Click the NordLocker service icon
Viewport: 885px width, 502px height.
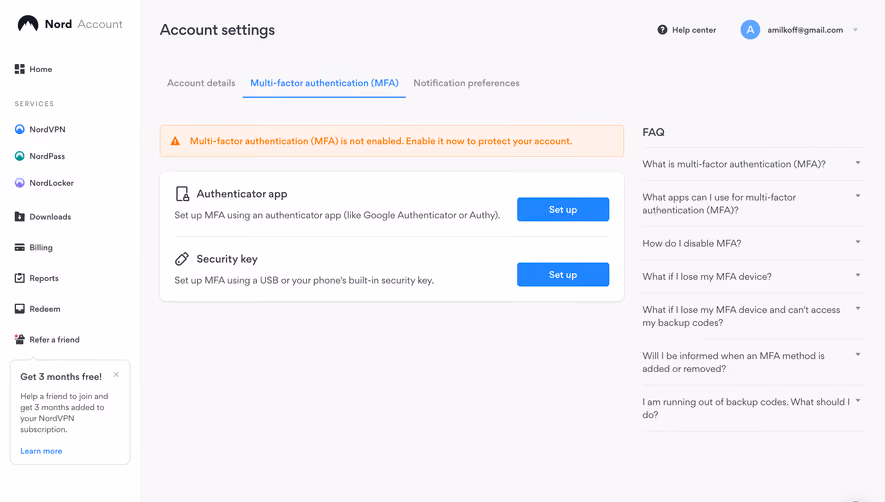tap(20, 183)
